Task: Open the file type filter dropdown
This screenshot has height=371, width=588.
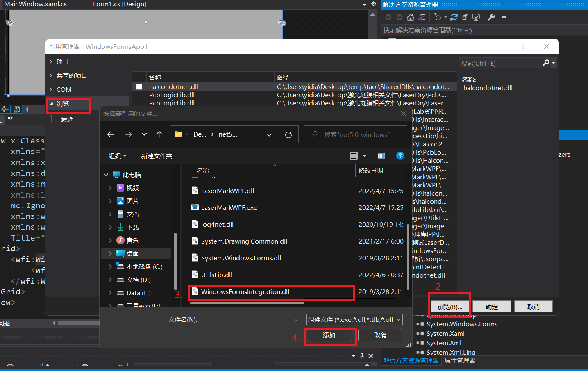Action: click(354, 319)
